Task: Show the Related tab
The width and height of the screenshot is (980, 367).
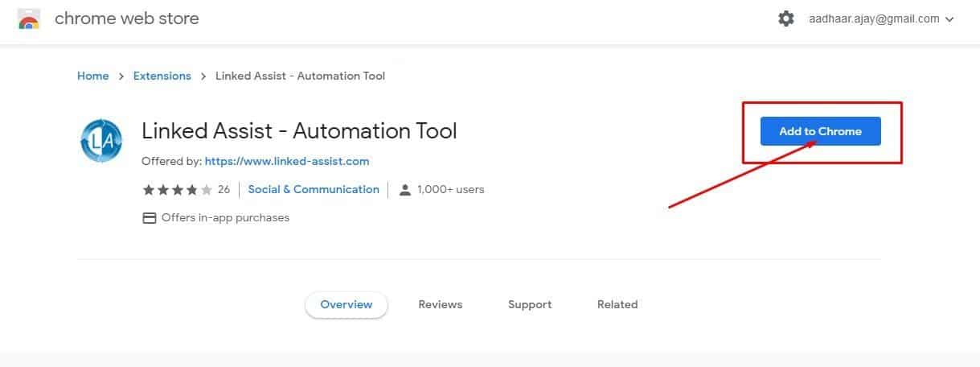Action: click(617, 304)
